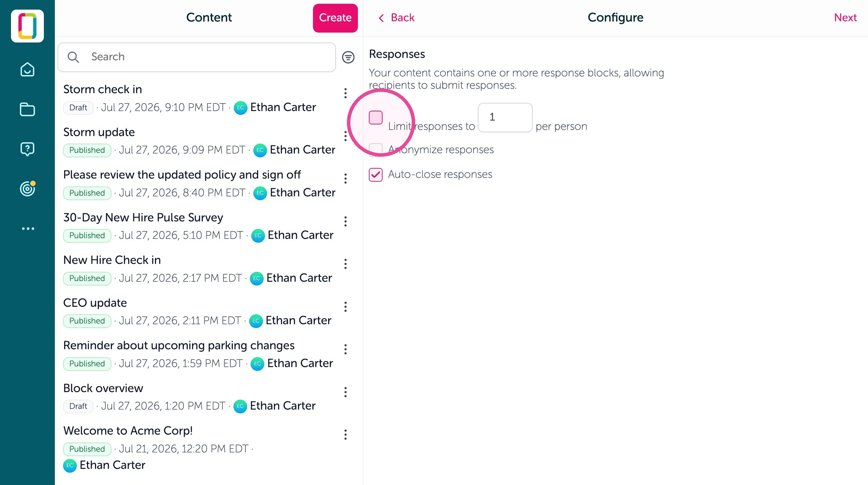Open options menu for CEO update
Image resolution: width=868 pixels, height=485 pixels.
click(346, 307)
